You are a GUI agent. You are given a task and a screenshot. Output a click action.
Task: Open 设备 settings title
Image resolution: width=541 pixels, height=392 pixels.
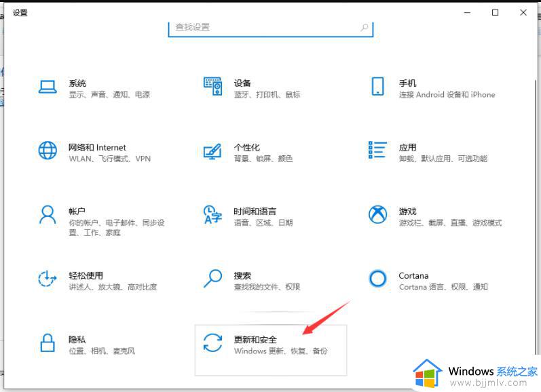coord(242,83)
